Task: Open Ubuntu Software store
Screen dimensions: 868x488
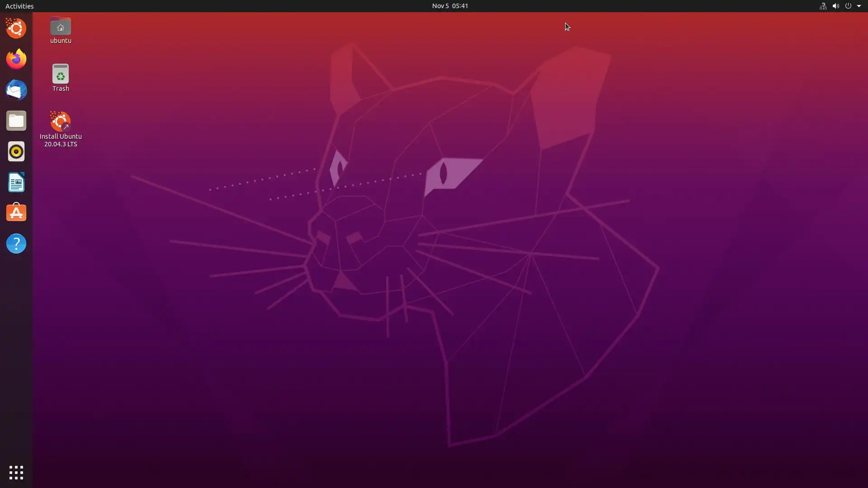Action: pos(16,213)
